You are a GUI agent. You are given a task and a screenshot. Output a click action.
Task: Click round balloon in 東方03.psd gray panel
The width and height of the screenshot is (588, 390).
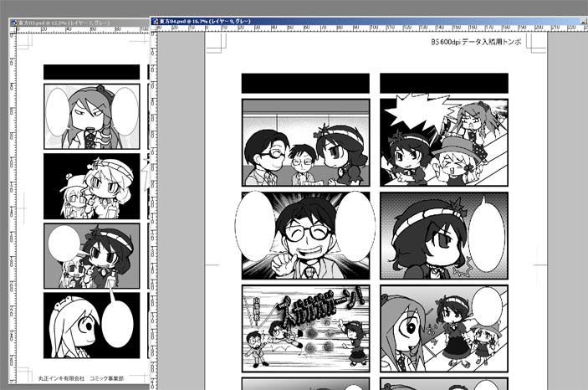64,244
